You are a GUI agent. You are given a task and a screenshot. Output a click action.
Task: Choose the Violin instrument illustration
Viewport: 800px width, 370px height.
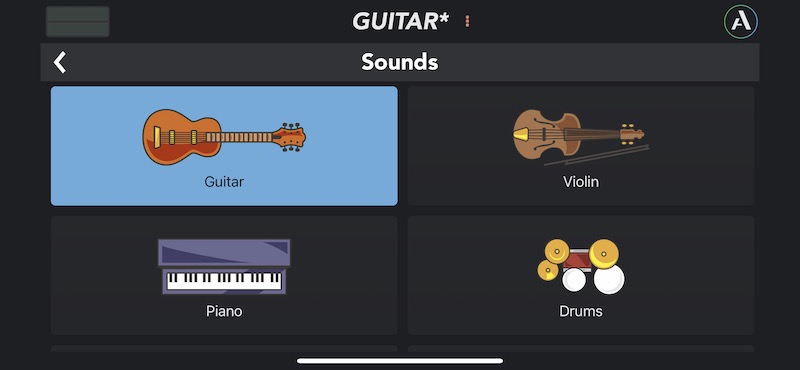coord(581,137)
